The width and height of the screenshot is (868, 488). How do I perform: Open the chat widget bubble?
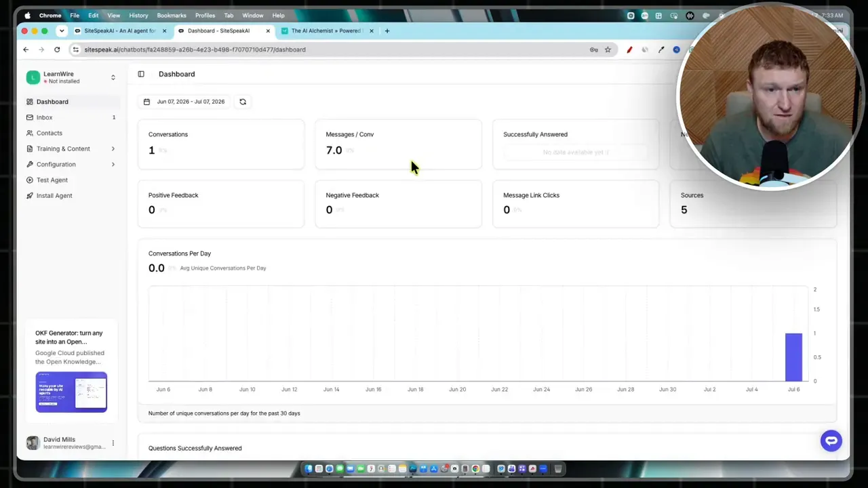(x=831, y=441)
